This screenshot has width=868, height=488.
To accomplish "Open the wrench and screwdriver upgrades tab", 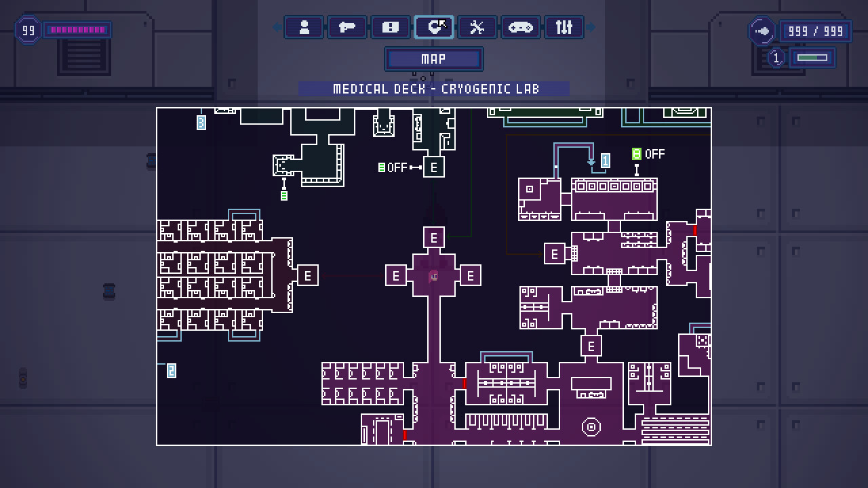I will (477, 27).
